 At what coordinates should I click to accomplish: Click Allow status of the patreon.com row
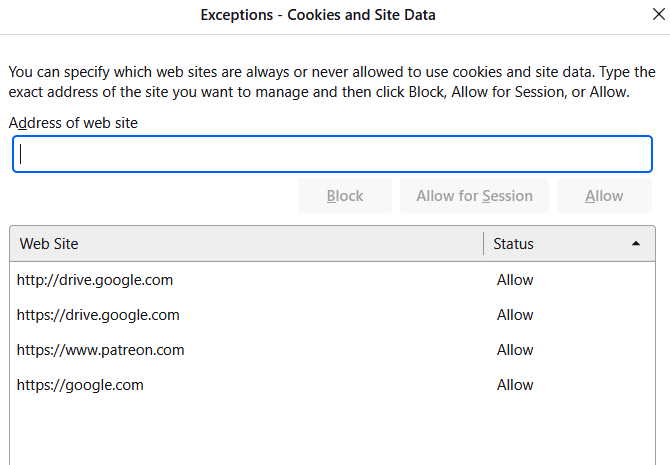point(515,350)
